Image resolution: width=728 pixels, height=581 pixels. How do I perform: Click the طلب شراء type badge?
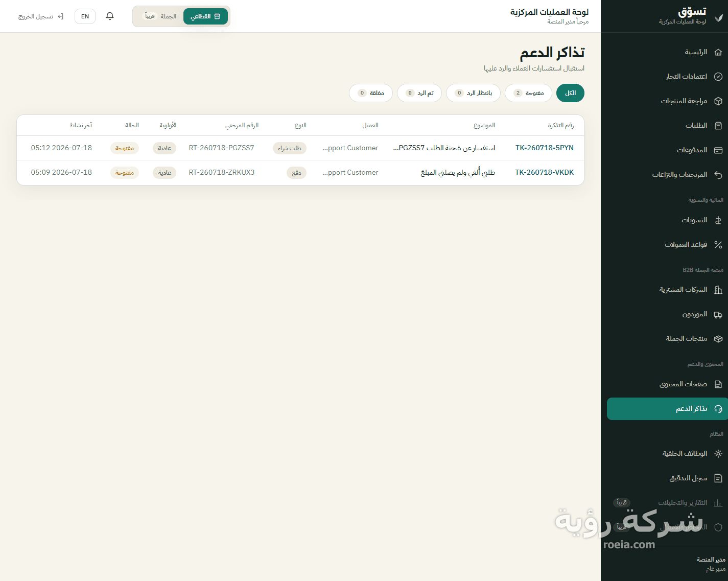pos(290,148)
